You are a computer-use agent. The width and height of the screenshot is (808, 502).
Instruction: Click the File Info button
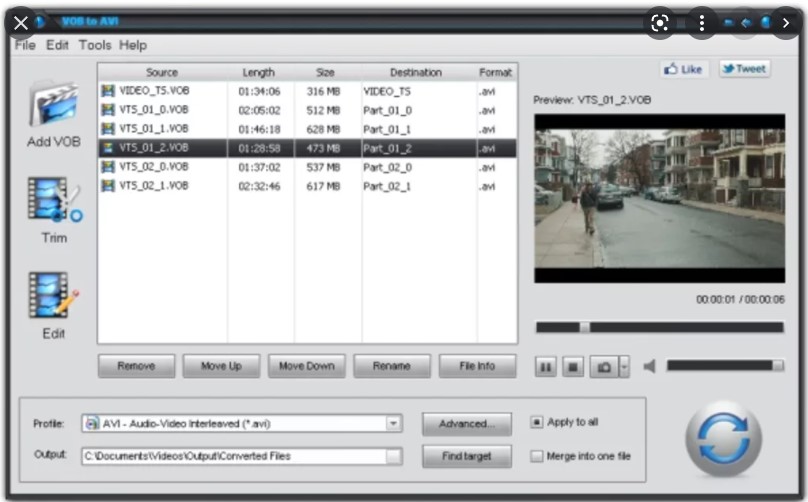pyautogui.click(x=477, y=366)
